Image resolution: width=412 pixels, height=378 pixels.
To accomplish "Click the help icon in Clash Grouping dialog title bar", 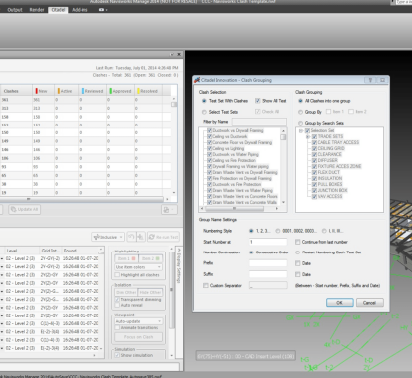I will pyautogui.click(x=370, y=80).
